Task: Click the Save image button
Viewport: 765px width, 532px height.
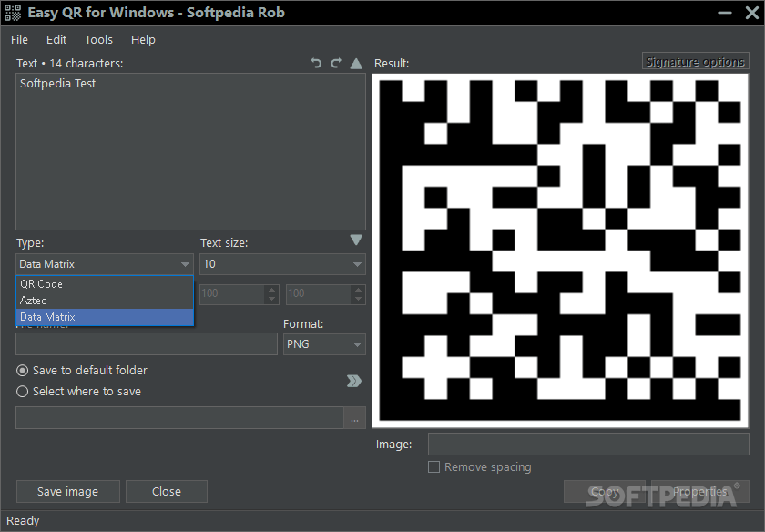Action: tap(67, 492)
